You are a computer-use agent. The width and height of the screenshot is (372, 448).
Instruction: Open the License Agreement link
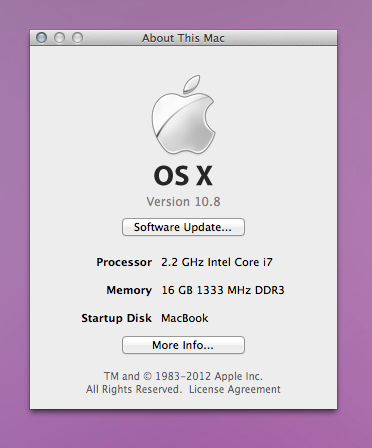(x=235, y=389)
